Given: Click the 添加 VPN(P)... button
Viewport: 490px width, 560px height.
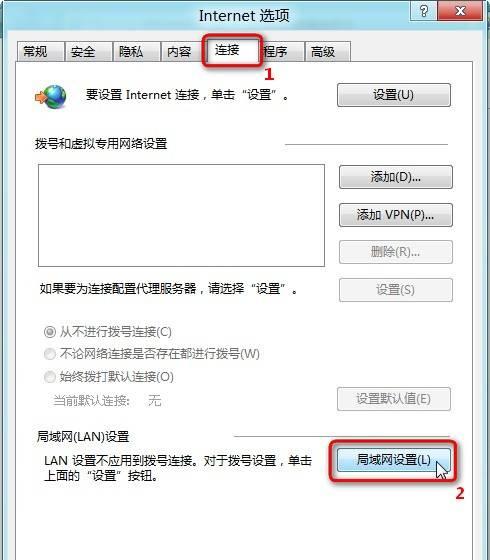Looking at the screenshot, I should point(396,215).
